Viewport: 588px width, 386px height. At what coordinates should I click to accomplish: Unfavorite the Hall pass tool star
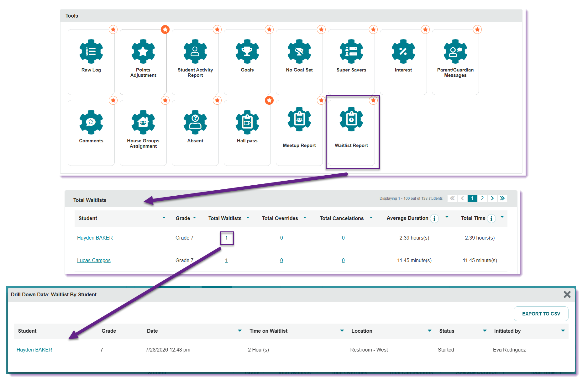(x=269, y=100)
